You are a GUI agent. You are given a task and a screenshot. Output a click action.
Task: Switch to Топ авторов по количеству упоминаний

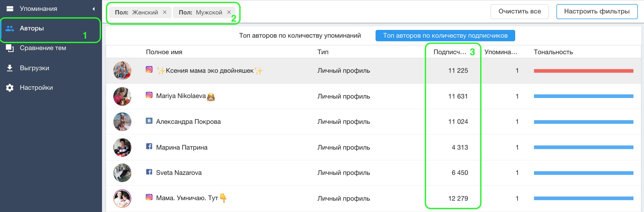[300, 36]
